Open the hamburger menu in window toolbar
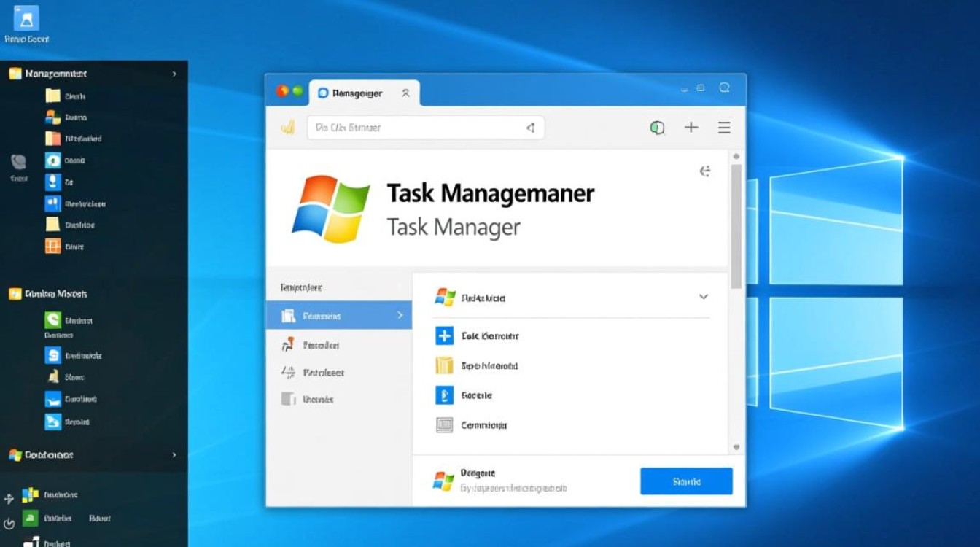The height and width of the screenshot is (547, 980). pos(724,128)
